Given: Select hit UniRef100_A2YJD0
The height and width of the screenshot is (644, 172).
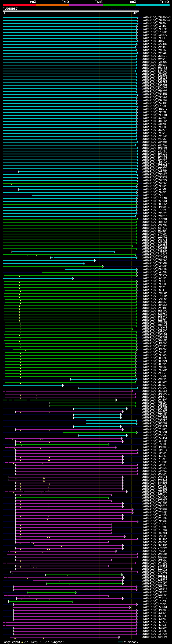Looking at the screenshot, I should click(x=154, y=62).
